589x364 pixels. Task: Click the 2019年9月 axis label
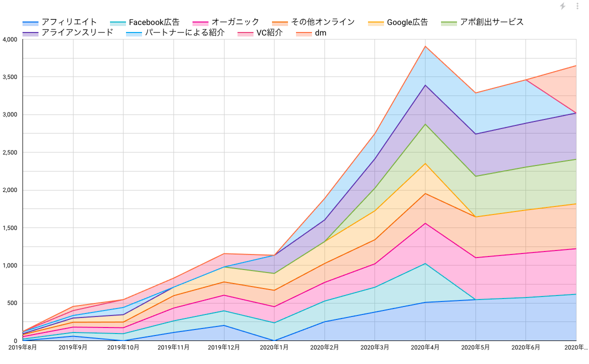(73, 347)
